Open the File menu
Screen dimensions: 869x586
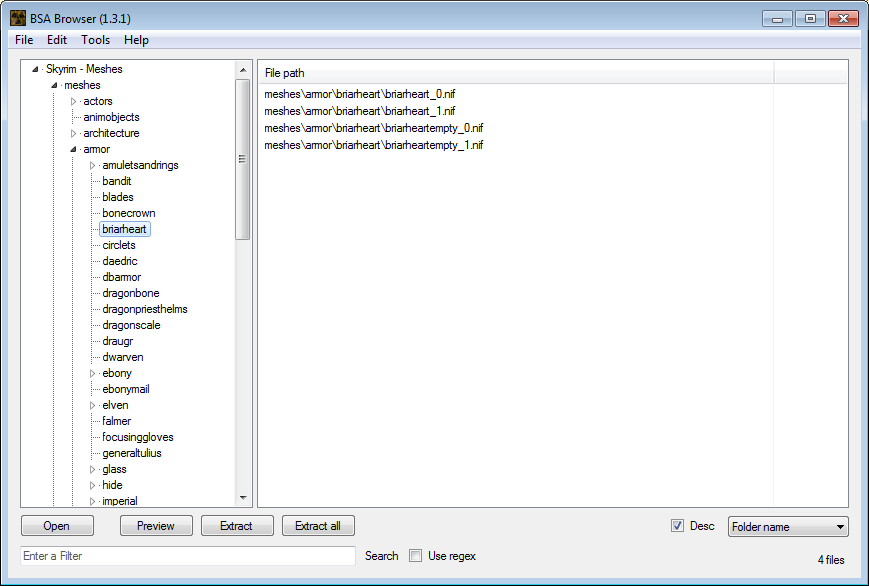[x=24, y=40]
